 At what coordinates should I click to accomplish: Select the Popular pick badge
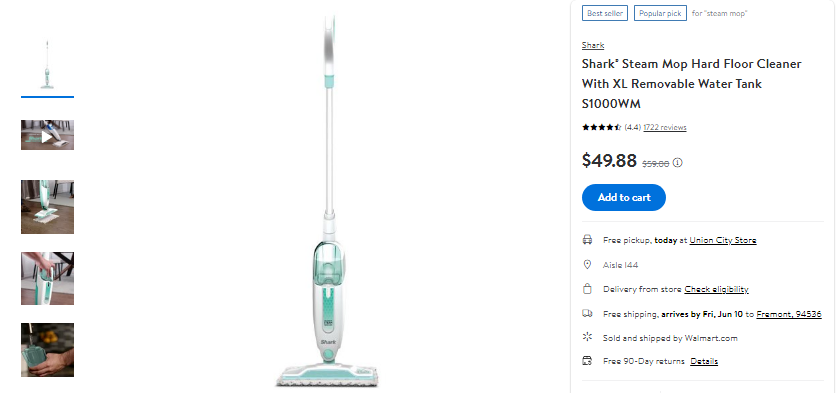(x=660, y=13)
